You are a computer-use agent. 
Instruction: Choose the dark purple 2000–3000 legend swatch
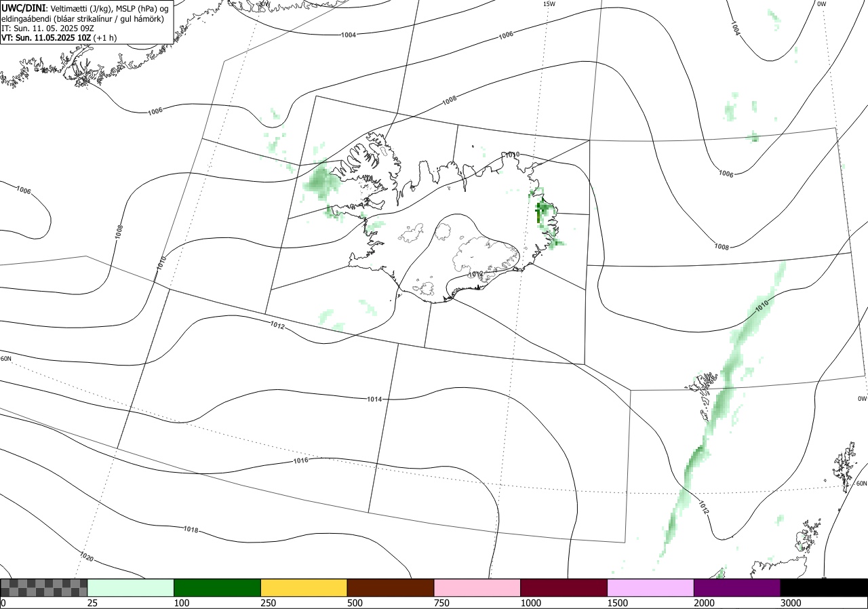(x=737, y=587)
